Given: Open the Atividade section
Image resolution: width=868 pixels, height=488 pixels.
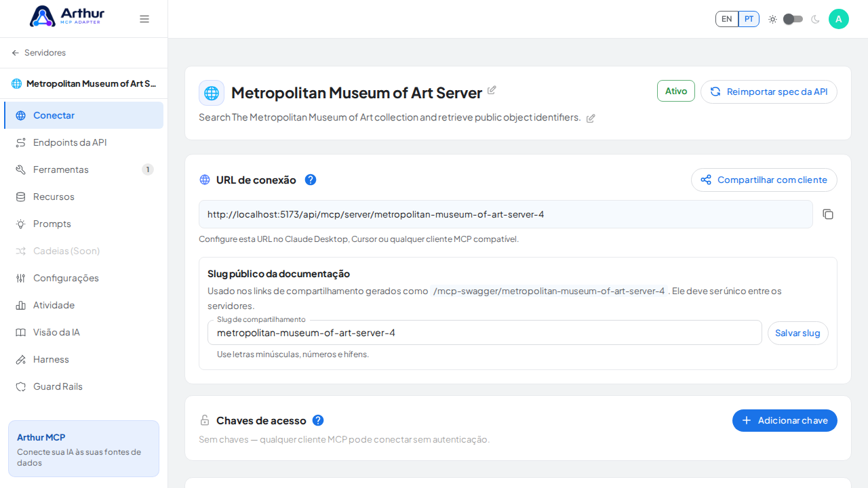Looking at the screenshot, I should [83, 305].
